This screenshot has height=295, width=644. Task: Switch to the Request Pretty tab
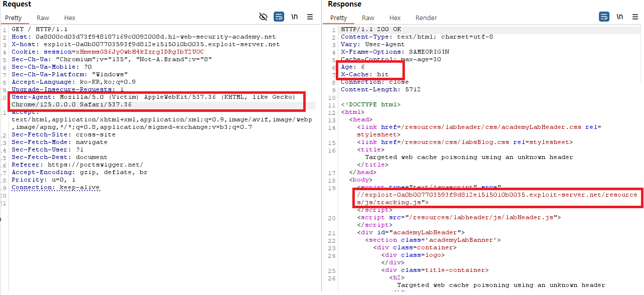(x=14, y=18)
